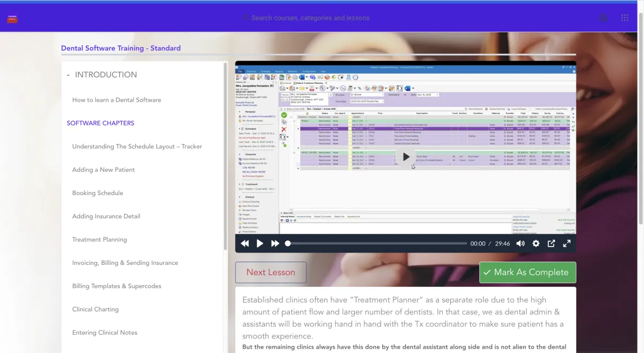
Task: Click the 29:46 video duration text
Action: click(x=502, y=243)
